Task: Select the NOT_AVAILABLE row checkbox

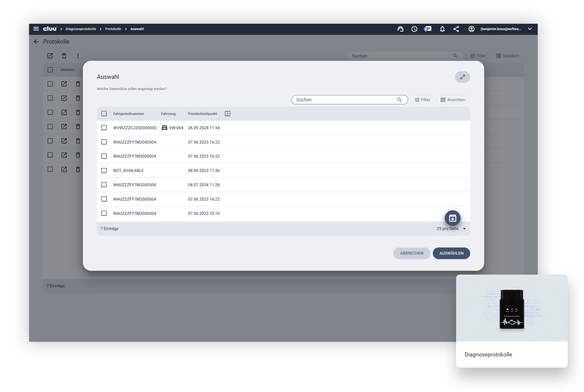Action: click(x=104, y=170)
